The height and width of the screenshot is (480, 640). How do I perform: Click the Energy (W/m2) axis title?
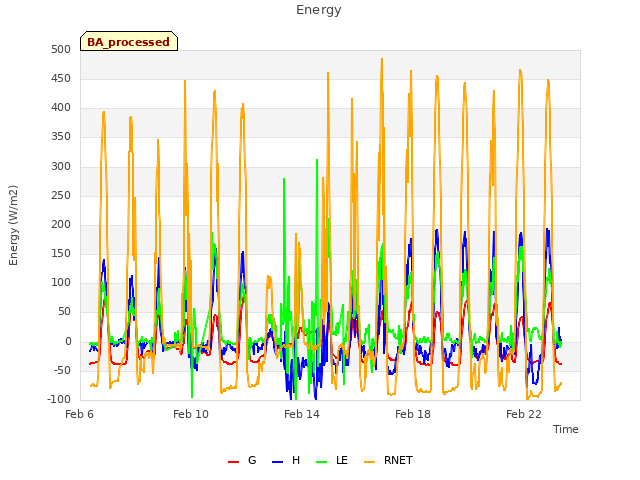(x=13, y=225)
